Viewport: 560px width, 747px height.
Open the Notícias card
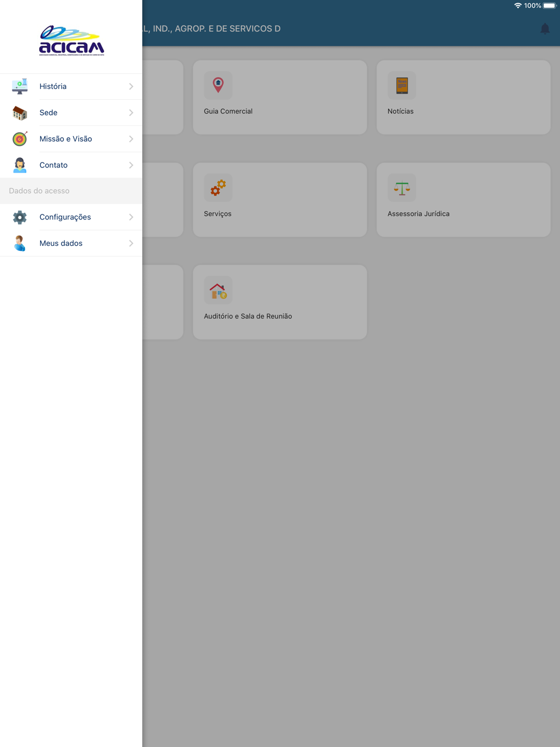464,97
